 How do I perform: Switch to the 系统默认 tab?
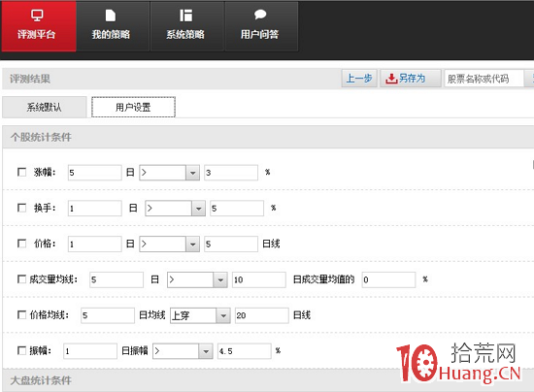(x=45, y=107)
